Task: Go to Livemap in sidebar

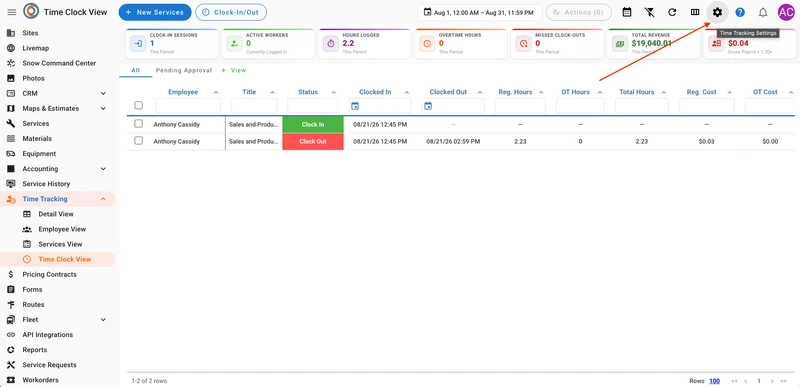Action: point(36,48)
